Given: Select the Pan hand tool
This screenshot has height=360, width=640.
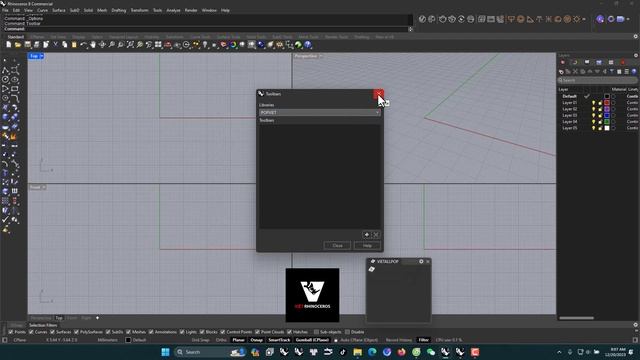Looking at the screenshot, I should (x=93, y=45).
